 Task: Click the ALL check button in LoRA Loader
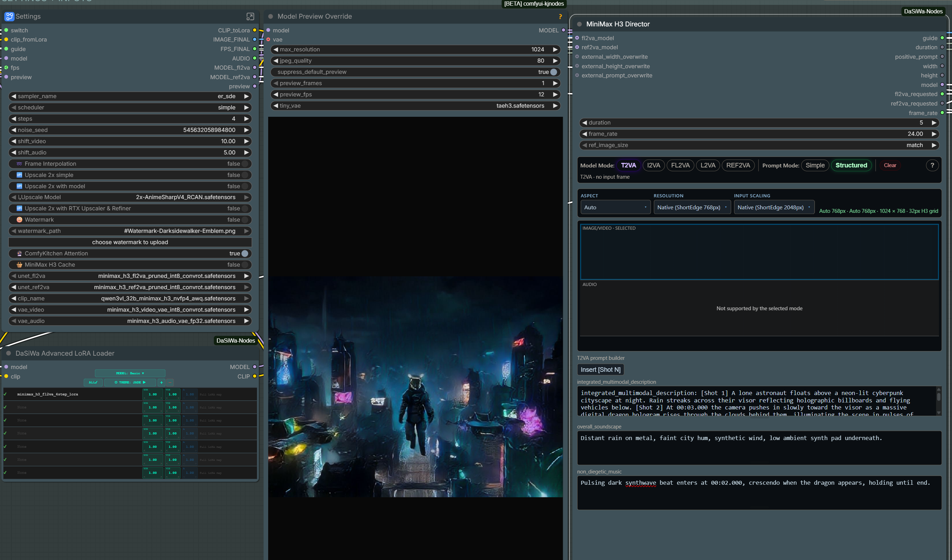(93, 382)
